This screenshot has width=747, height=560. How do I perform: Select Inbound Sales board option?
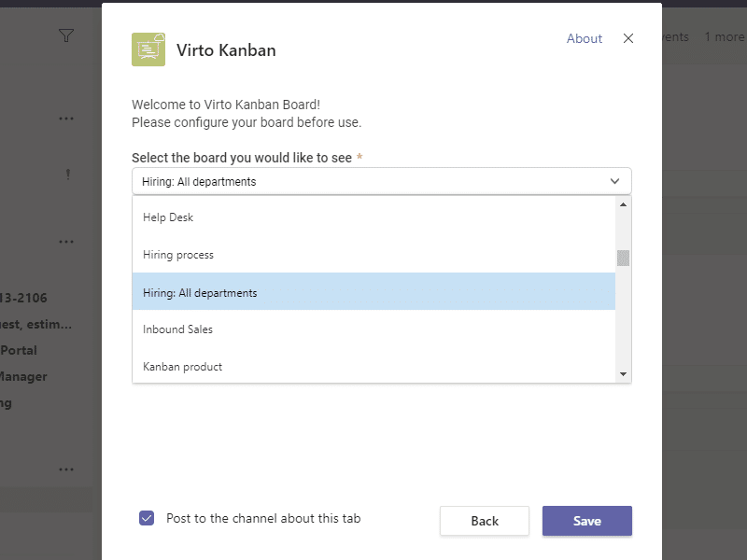pos(373,329)
